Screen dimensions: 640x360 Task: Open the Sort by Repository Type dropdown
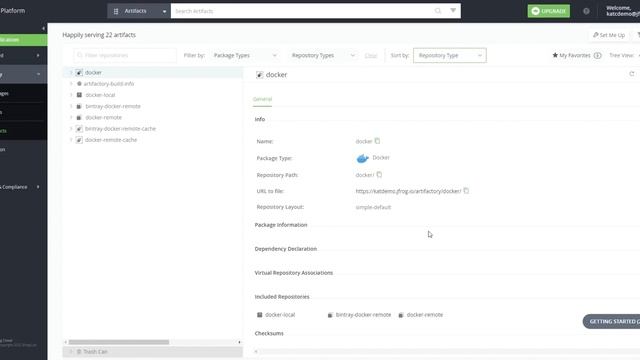[x=449, y=56]
